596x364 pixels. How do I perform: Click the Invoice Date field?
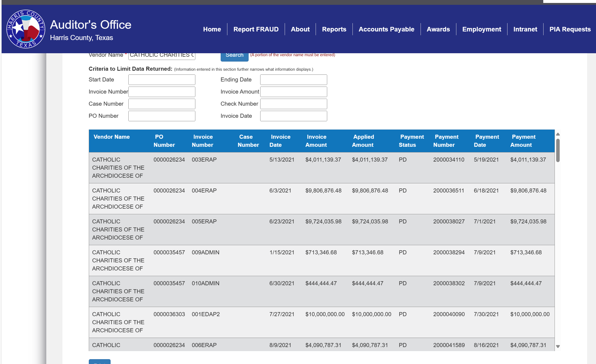click(294, 116)
